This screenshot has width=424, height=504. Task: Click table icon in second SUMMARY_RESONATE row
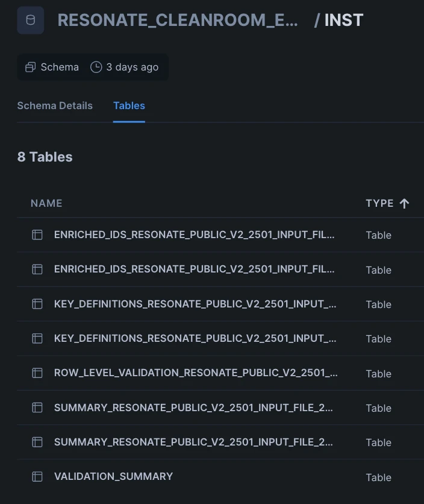click(x=37, y=442)
